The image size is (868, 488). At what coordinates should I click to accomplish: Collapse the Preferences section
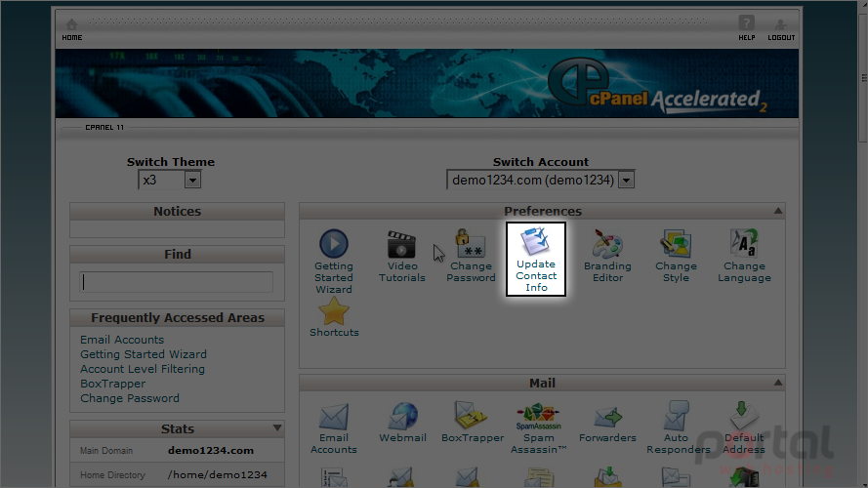pyautogui.click(x=778, y=211)
